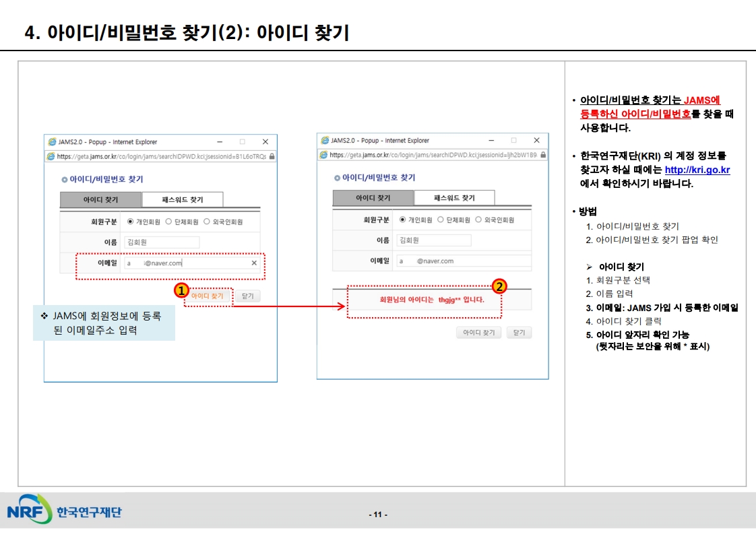Open 아이디 찾기 tab in left popup
This screenshot has width=756, height=534.
coord(101,199)
